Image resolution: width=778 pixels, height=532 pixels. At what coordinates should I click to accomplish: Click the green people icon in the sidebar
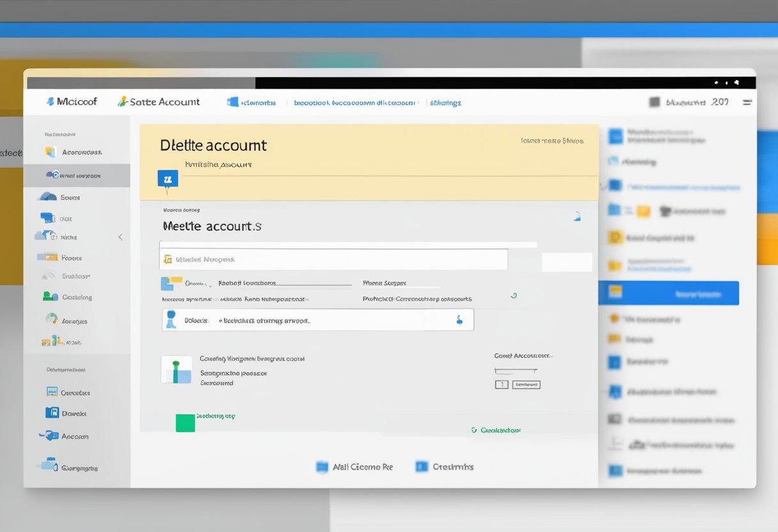50,297
